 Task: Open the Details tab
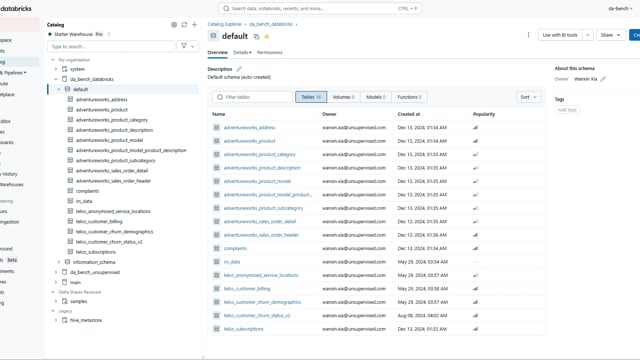click(242, 53)
